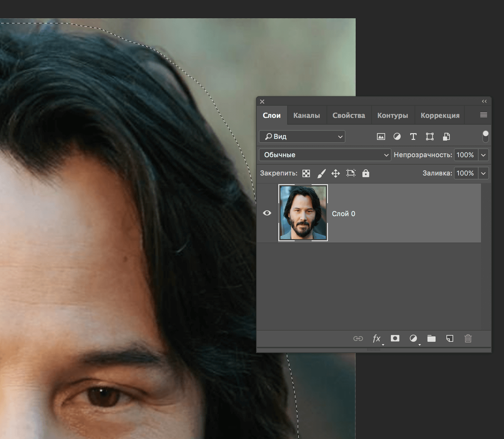This screenshot has height=439, width=504.
Task: Filter layers by shape icon
Action: pyautogui.click(x=430, y=137)
